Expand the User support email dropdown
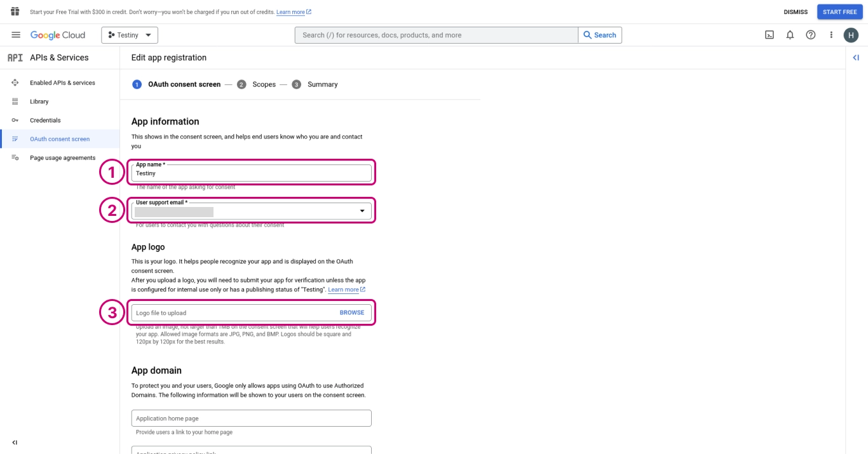 [x=362, y=211]
